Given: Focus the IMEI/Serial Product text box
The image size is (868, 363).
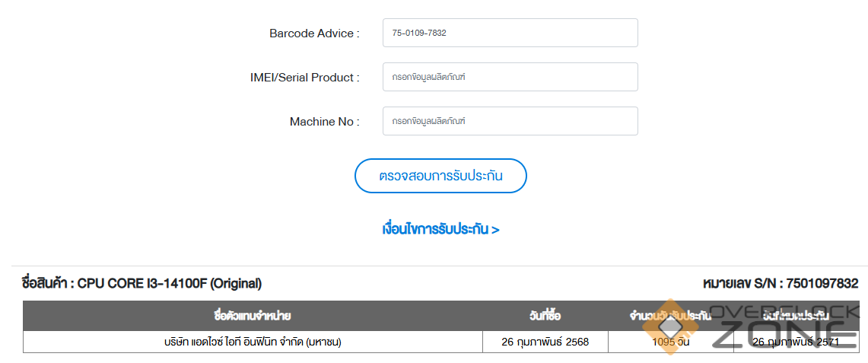Looking at the screenshot, I should [x=510, y=77].
